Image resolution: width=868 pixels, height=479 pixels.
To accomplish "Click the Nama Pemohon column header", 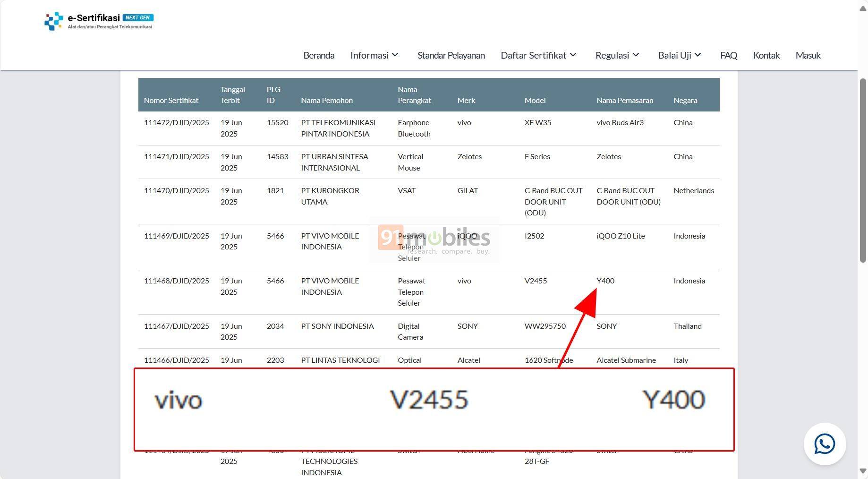I will 327,100.
